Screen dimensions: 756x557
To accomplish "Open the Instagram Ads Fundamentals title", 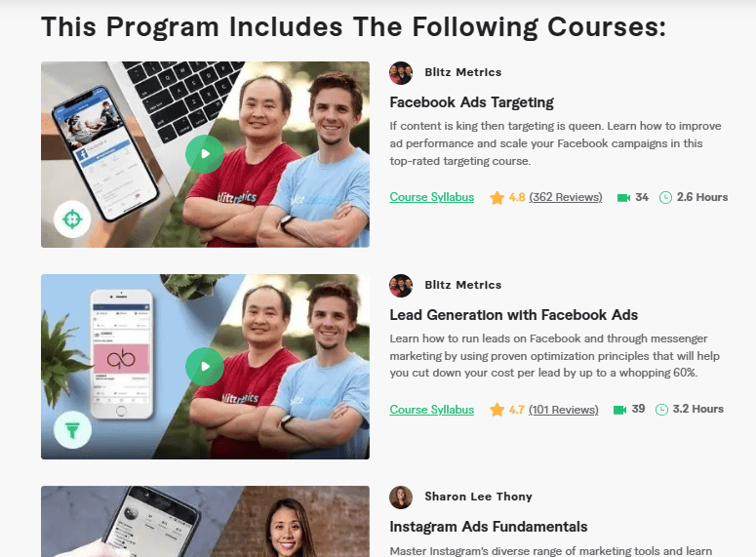I will point(489,527).
